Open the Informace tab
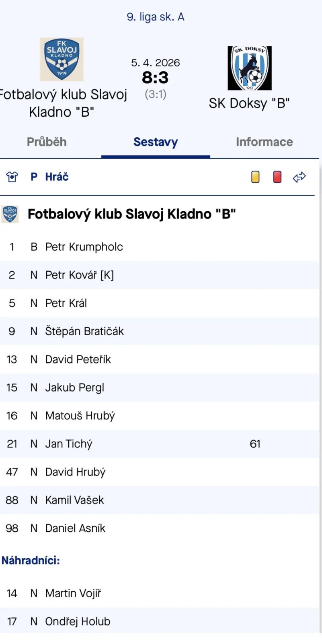322x644 pixels. (264, 142)
